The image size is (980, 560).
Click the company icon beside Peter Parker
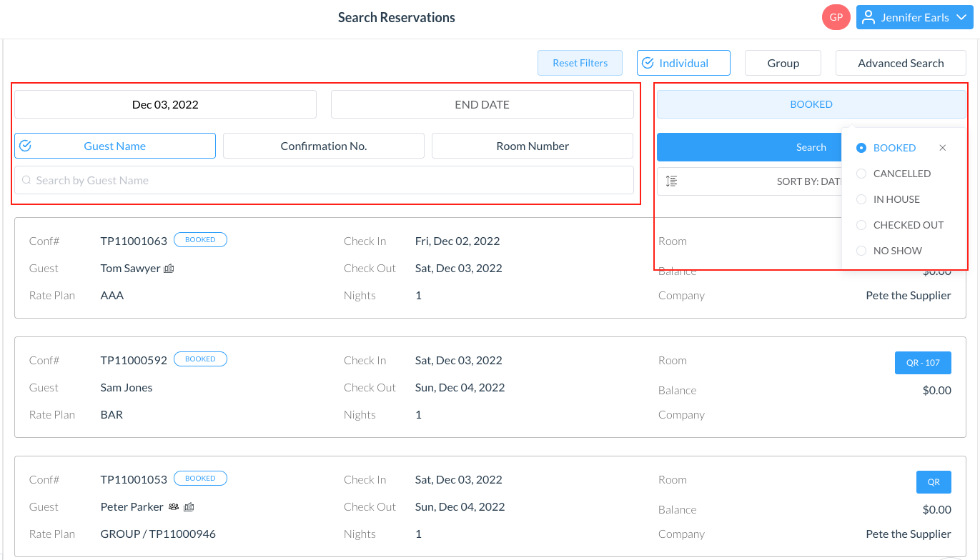189,507
